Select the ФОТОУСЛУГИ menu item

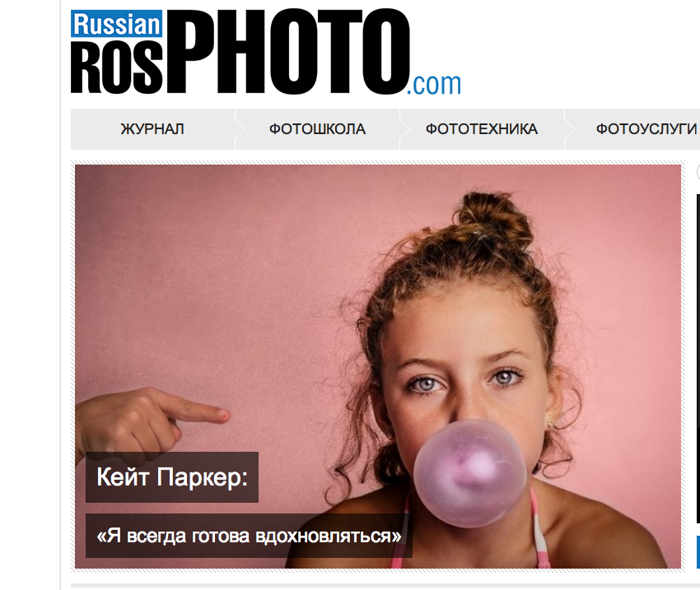click(646, 129)
